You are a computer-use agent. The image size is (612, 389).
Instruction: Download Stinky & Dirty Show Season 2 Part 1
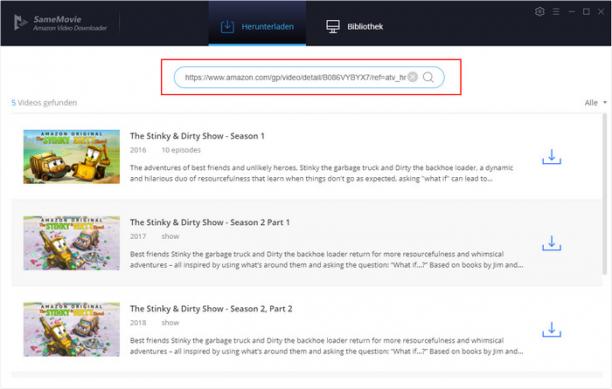tap(552, 243)
